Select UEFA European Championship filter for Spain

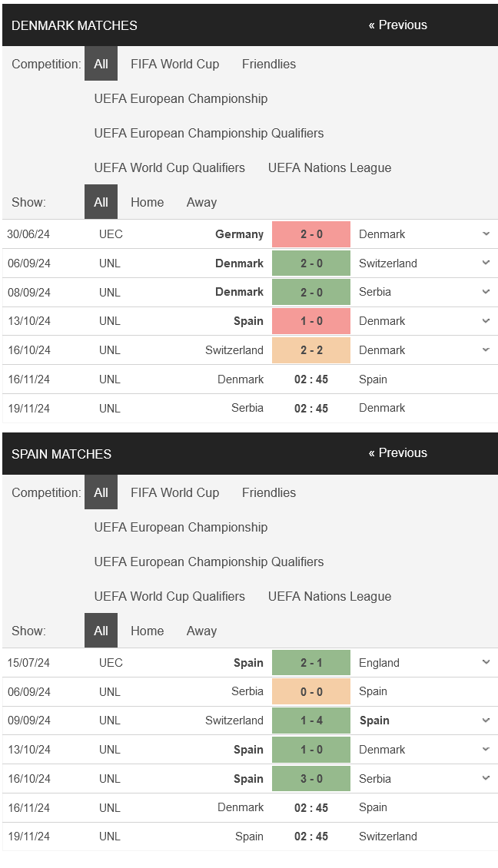181,527
